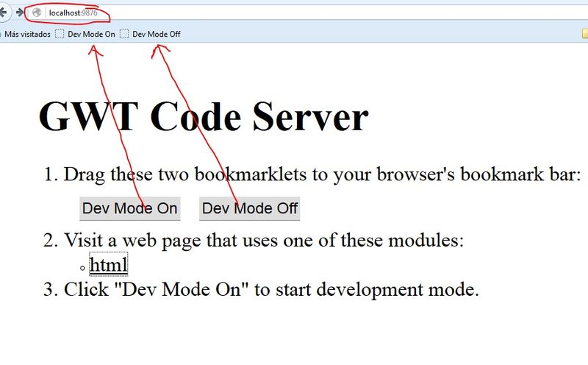This screenshot has height=365, width=588.
Task: Click the browser back arrow
Action: (3, 13)
